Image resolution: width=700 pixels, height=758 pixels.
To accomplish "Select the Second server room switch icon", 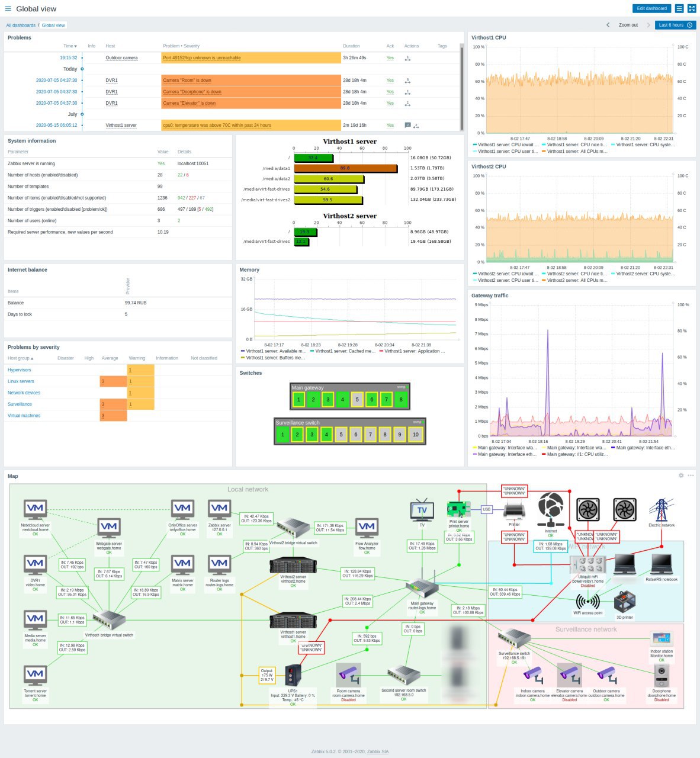I will click(x=403, y=676).
